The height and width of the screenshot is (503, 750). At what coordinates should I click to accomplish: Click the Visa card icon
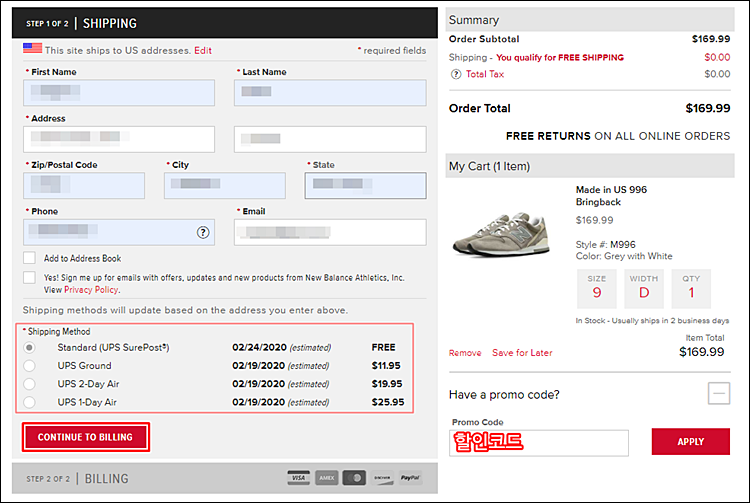[298, 477]
